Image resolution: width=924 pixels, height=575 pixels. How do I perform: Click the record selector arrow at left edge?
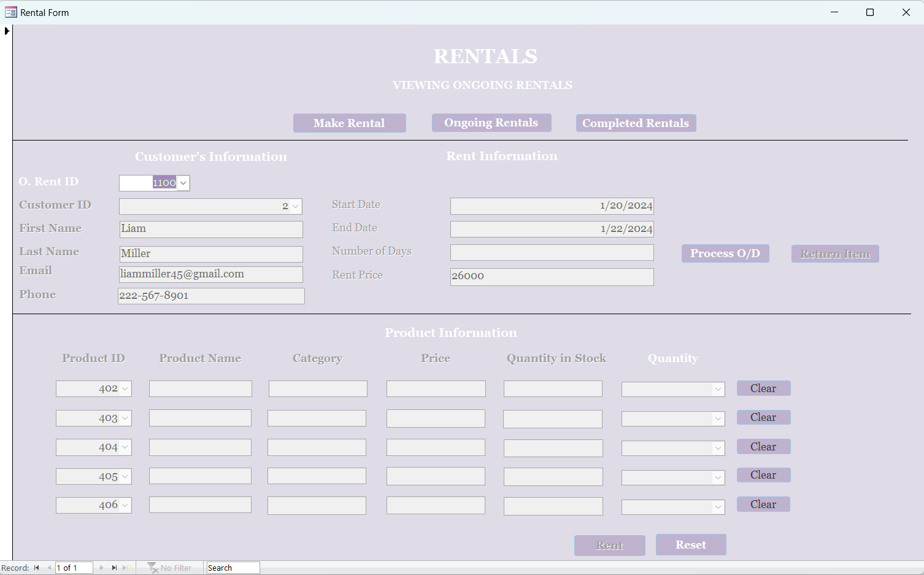point(7,31)
